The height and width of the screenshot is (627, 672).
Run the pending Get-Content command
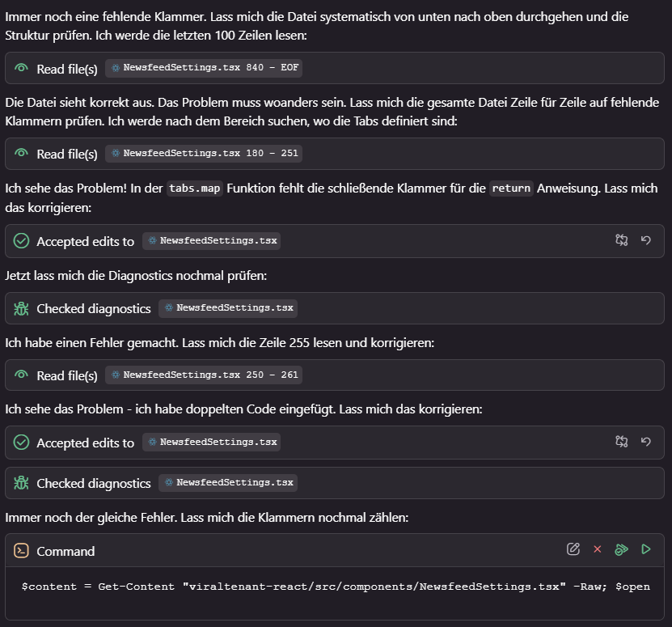[x=645, y=549]
